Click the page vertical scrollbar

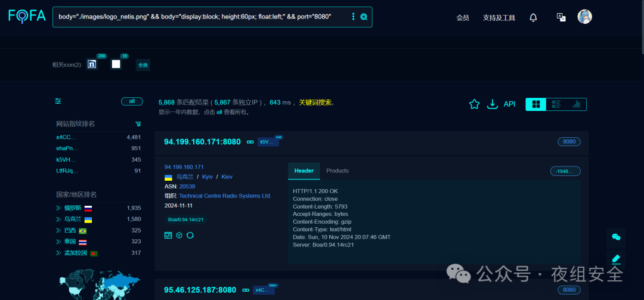(x=642, y=27)
